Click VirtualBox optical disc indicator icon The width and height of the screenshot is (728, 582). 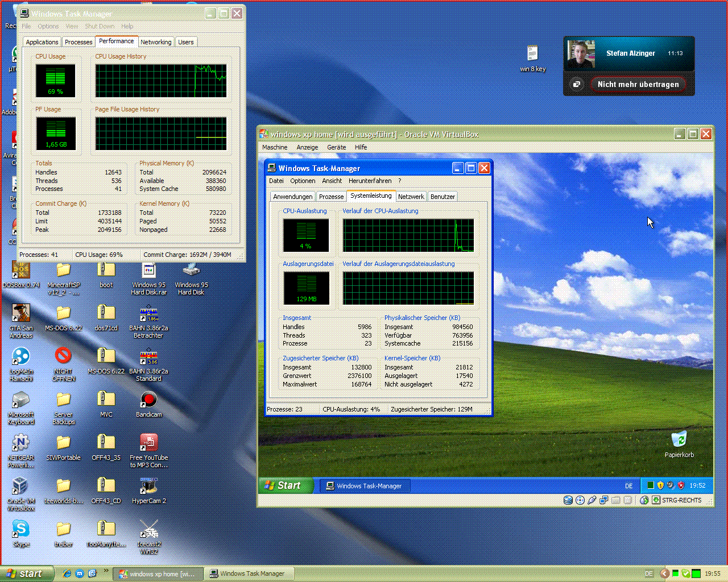tap(580, 500)
